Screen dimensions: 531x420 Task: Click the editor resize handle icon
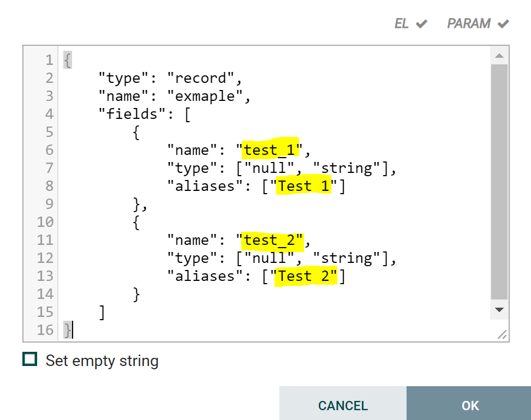click(502, 334)
